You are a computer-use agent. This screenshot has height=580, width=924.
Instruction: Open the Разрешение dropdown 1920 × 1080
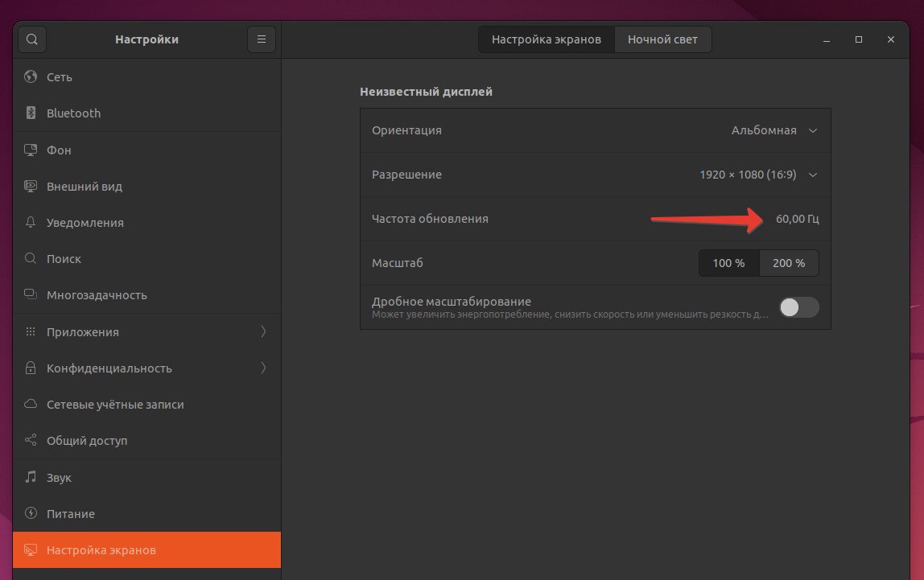(758, 175)
